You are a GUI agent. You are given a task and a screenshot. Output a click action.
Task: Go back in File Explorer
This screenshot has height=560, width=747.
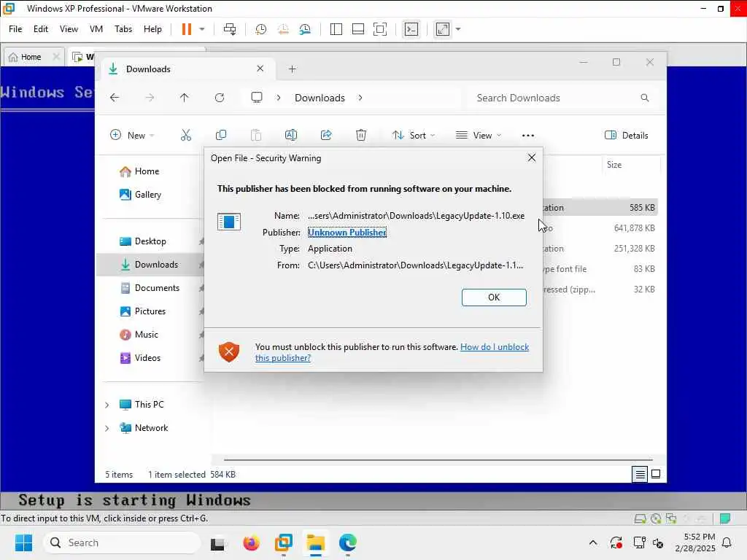click(x=115, y=98)
